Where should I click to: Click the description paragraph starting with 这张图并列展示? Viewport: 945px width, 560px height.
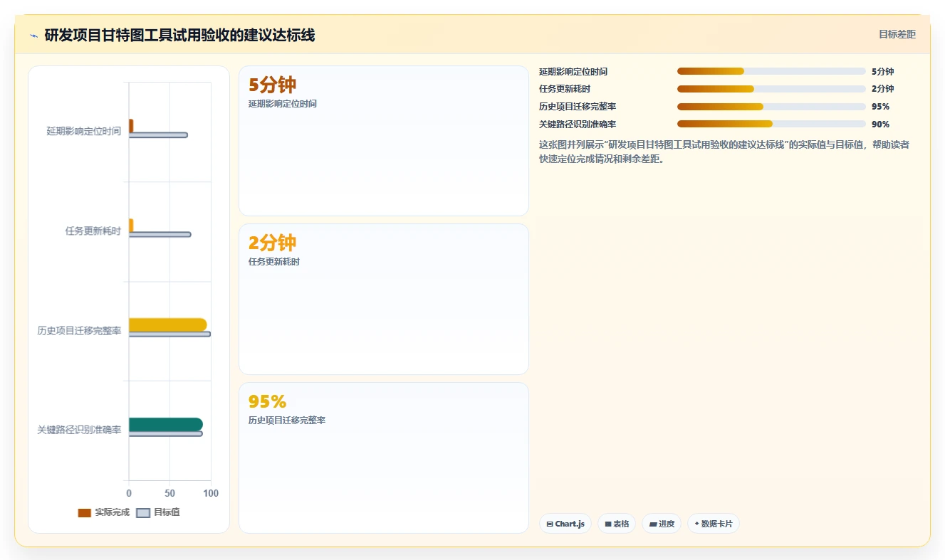click(724, 152)
